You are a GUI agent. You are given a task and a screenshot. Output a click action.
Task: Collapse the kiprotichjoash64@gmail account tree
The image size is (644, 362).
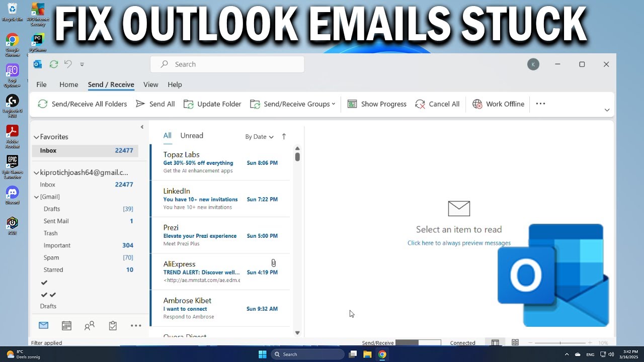pyautogui.click(x=36, y=172)
